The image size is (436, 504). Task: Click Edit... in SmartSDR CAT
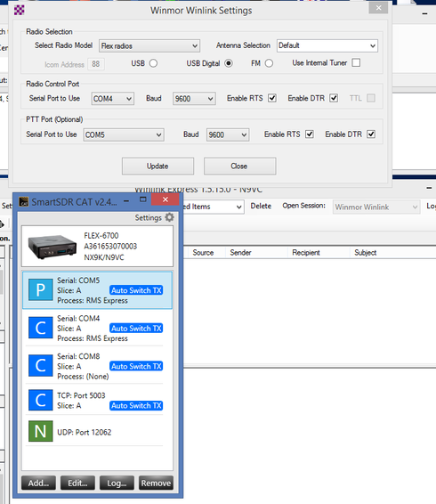coord(77,483)
